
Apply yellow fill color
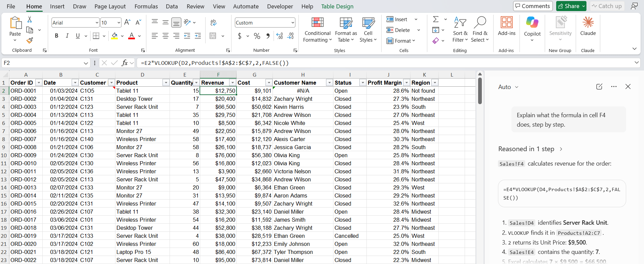pyautogui.click(x=114, y=36)
